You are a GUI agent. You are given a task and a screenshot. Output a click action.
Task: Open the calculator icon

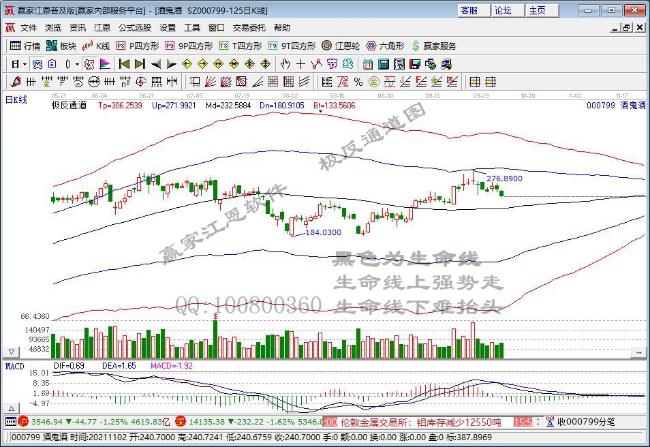(x=383, y=64)
